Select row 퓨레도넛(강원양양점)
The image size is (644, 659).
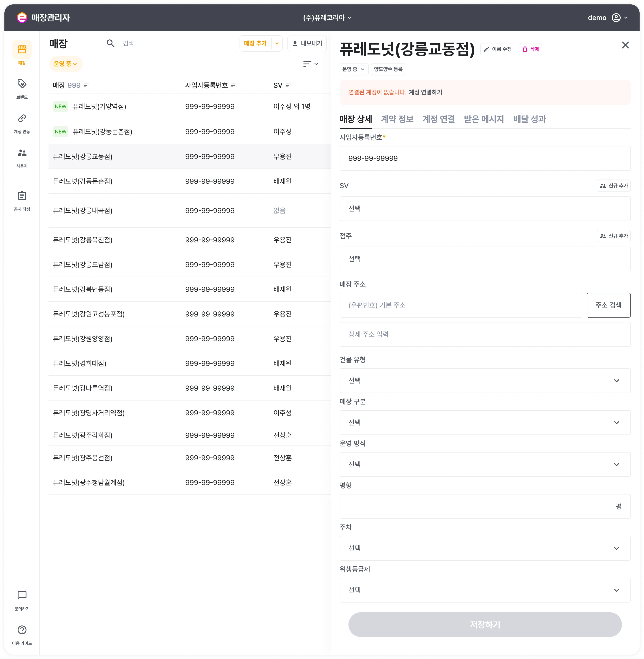189,339
